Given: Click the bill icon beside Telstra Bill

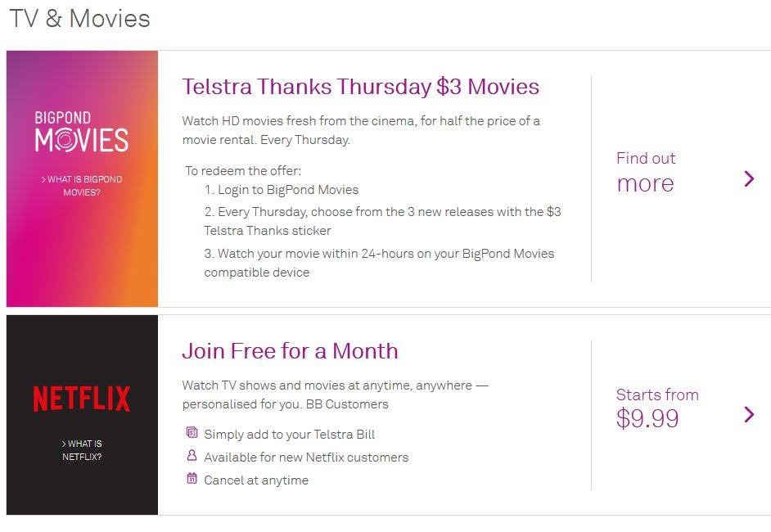Looking at the screenshot, I should click(192, 433).
